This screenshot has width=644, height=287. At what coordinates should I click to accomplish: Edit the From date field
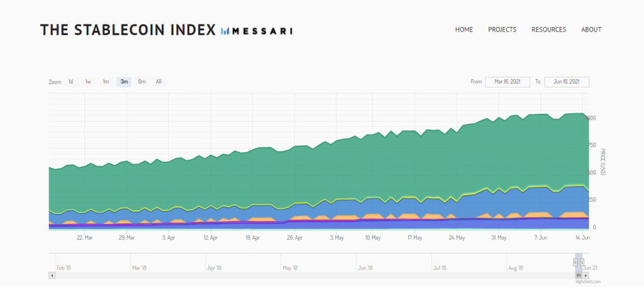508,82
